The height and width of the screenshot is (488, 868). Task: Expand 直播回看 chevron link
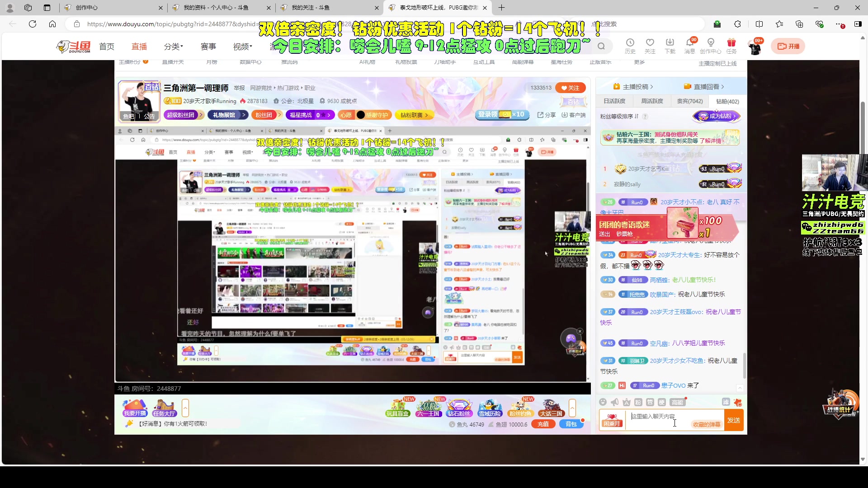[x=704, y=87]
